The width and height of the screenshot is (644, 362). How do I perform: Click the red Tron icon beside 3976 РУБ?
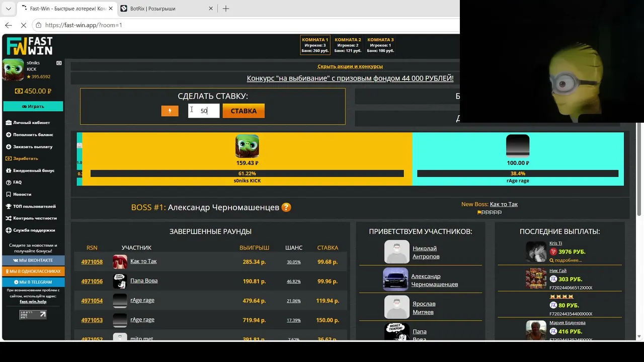(553, 252)
